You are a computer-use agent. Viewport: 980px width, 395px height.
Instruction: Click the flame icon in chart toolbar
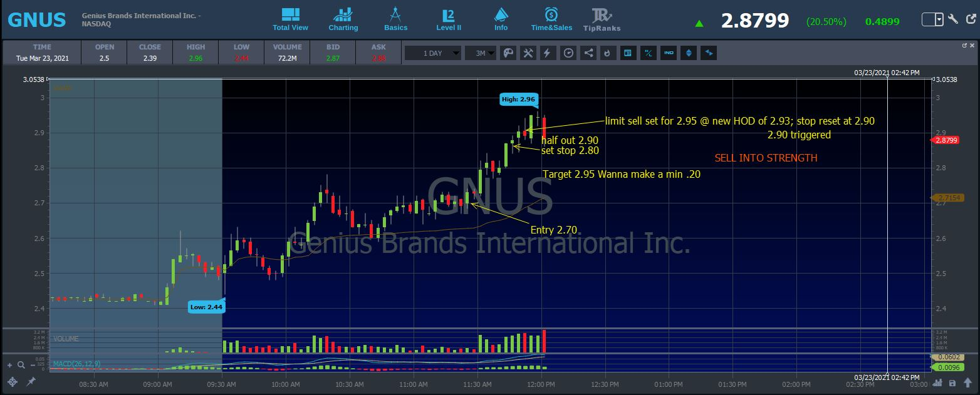607,53
